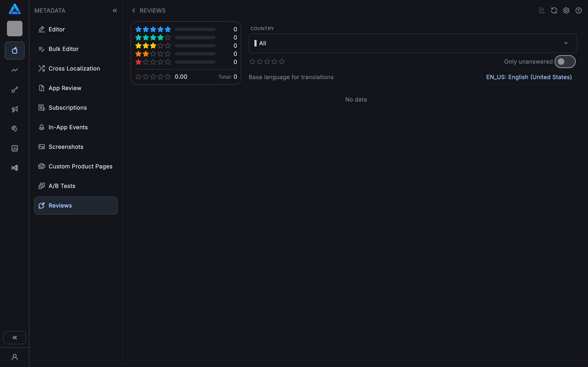Open the A/B Tests section
Screen dimensions: 588x367
pyautogui.click(x=62, y=186)
